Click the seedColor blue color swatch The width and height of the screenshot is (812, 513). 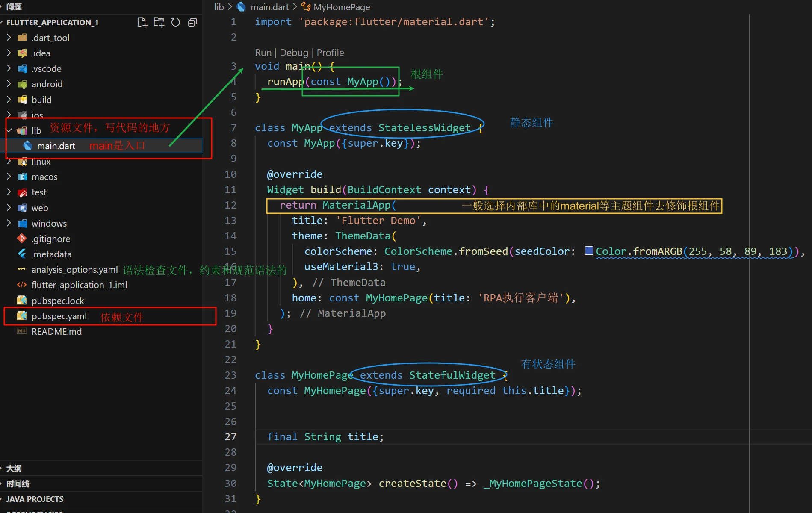589,251
